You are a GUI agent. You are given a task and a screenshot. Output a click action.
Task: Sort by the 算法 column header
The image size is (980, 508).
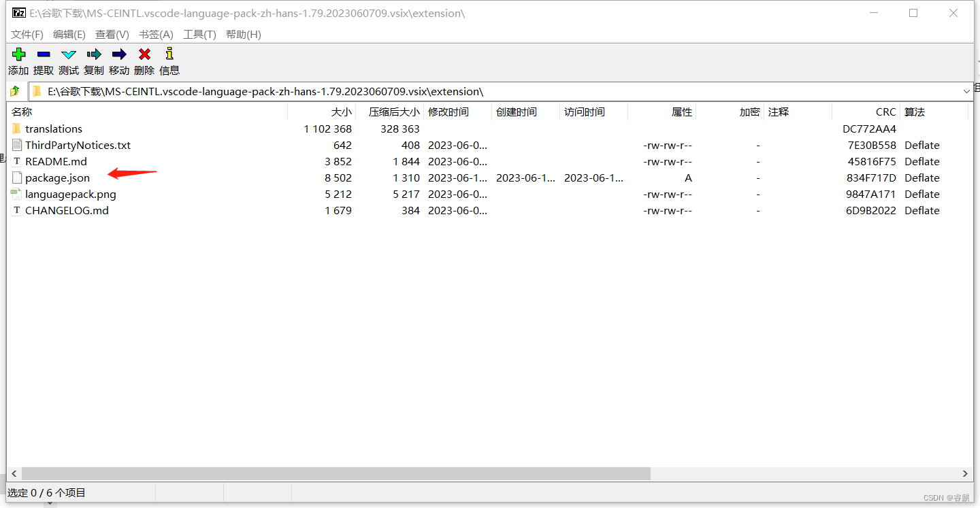click(934, 112)
